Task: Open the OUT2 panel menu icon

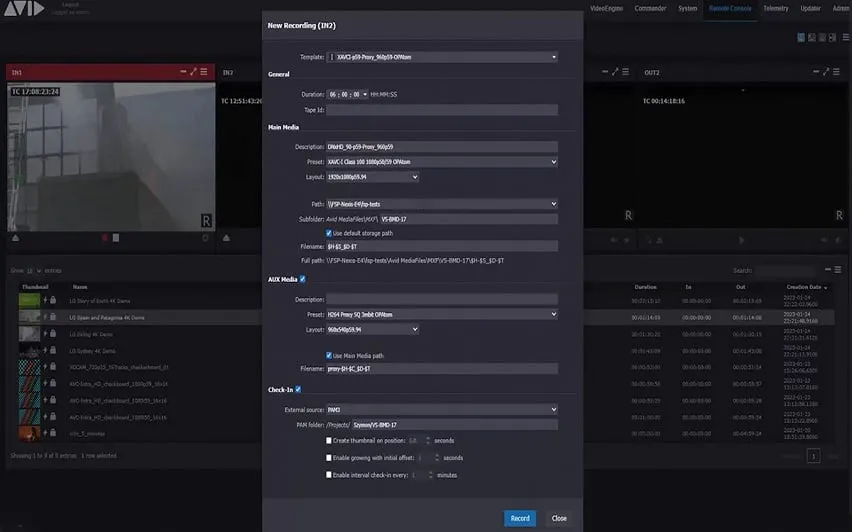Action: [836, 72]
